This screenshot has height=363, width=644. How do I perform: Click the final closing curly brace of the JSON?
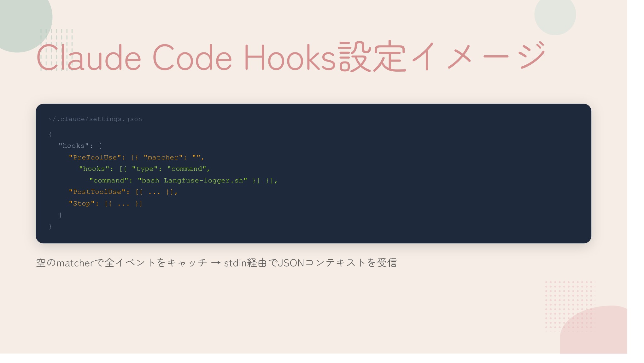point(50,227)
